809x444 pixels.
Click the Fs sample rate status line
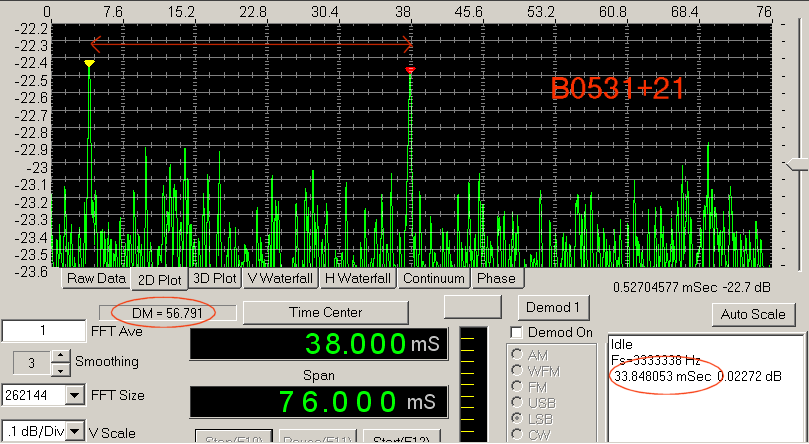[656, 360]
